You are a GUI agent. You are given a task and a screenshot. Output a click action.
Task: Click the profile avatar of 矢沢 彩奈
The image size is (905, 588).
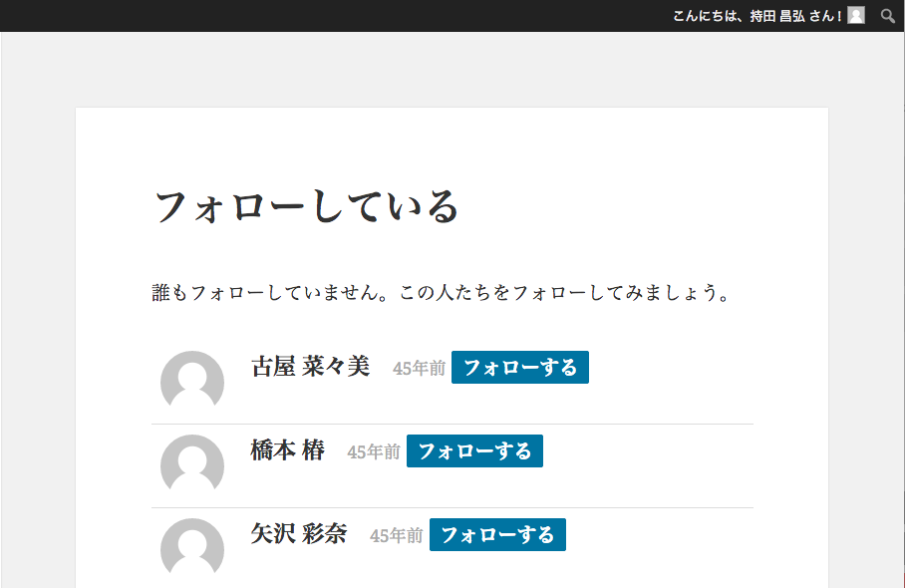tap(192, 549)
